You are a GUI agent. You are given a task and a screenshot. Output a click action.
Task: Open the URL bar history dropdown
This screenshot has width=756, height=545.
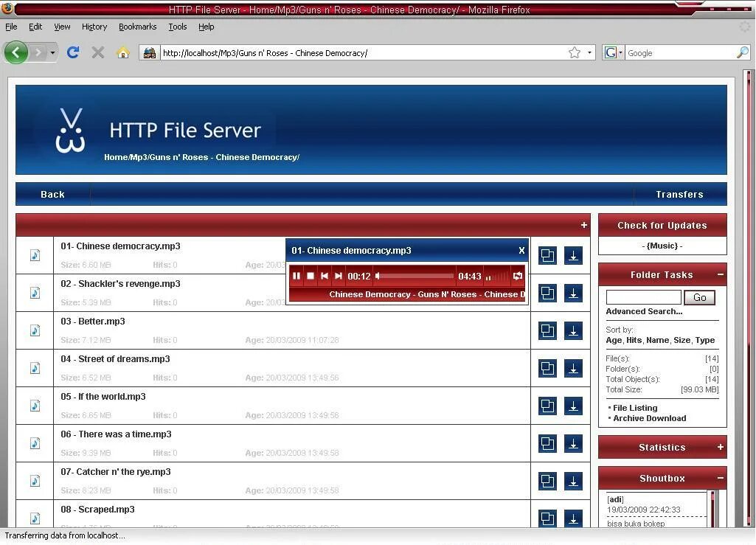tap(589, 52)
